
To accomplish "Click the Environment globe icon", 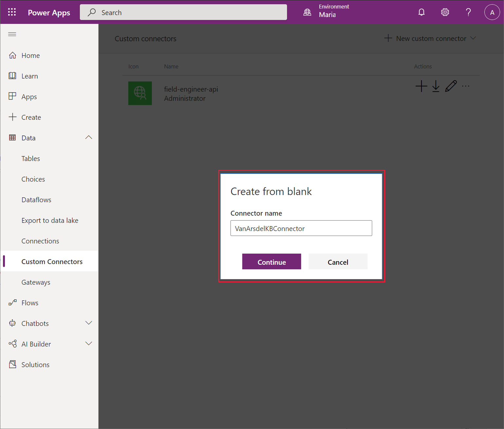I will [307, 12].
